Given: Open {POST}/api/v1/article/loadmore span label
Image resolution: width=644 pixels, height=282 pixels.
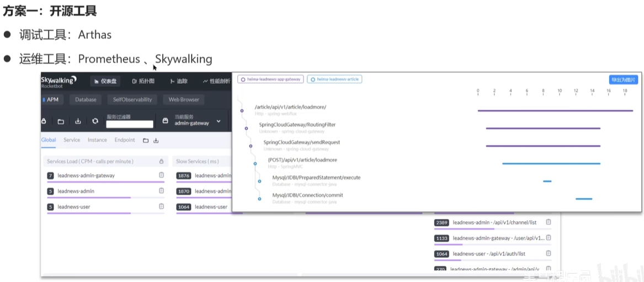Looking at the screenshot, I should [302, 159].
